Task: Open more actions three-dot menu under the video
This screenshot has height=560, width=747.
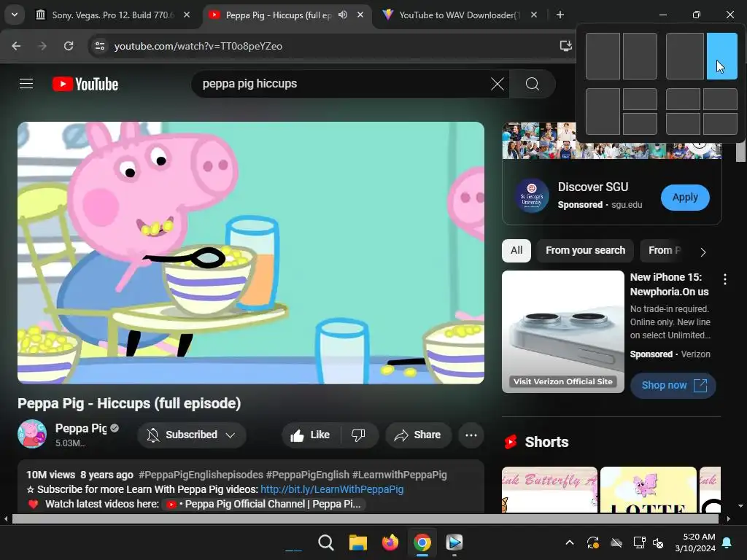Action: coord(471,435)
